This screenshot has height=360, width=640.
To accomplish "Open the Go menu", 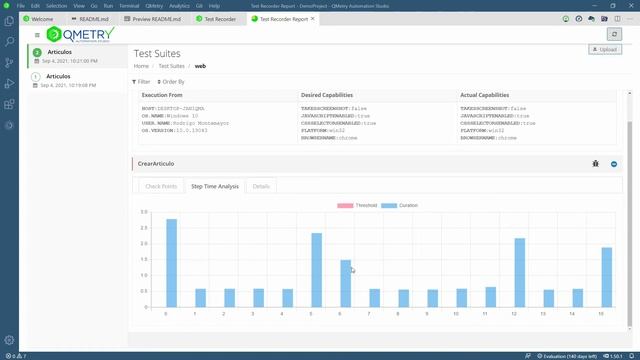I will (x=94, y=6).
